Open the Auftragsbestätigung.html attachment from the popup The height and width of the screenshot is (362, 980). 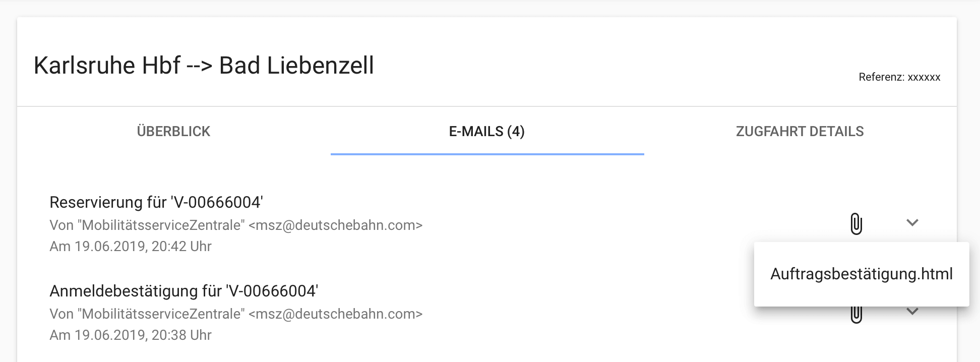pos(861,274)
